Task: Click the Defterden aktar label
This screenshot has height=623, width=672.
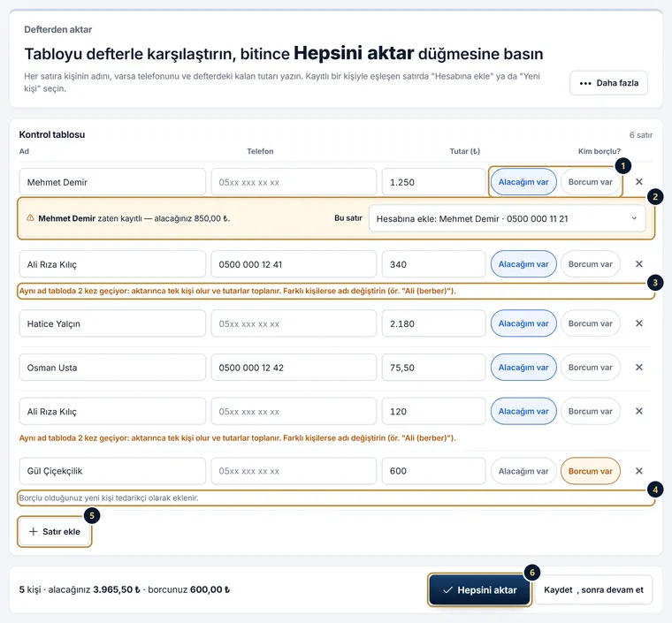Action: pyautogui.click(x=57, y=29)
